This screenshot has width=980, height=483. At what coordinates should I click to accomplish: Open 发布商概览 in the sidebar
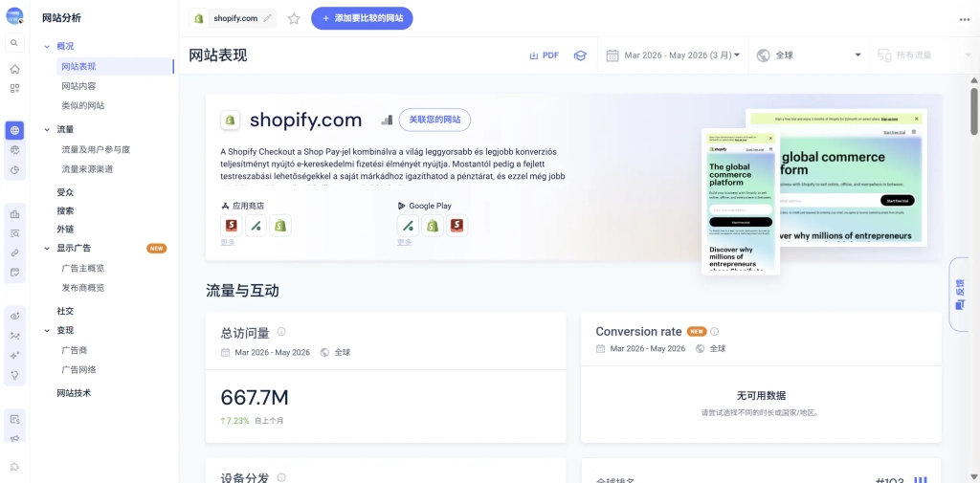point(83,288)
